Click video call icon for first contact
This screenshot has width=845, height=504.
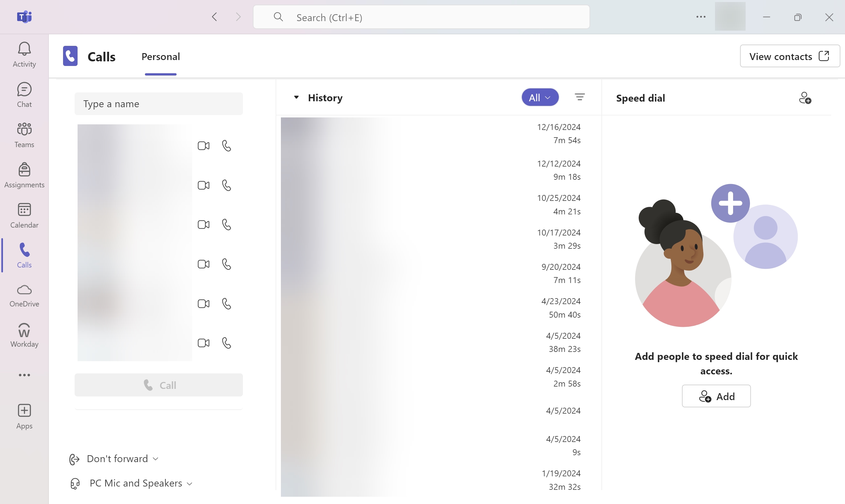(x=204, y=146)
